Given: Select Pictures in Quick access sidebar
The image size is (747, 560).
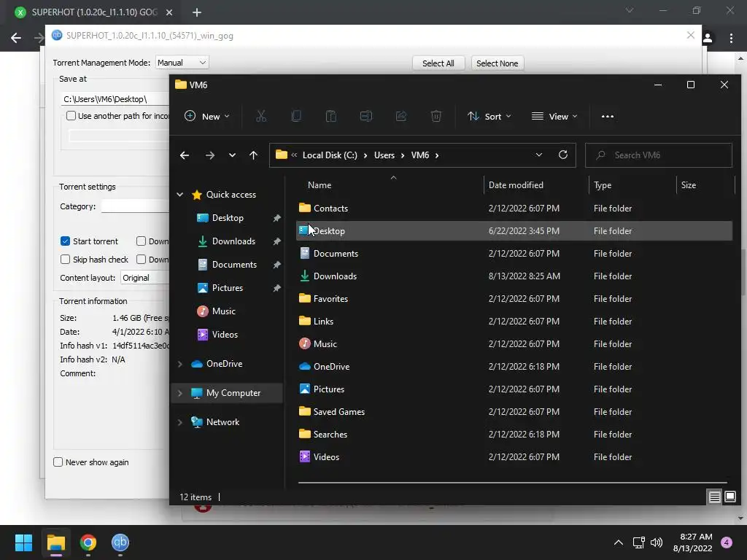Looking at the screenshot, I should (228, 288).
